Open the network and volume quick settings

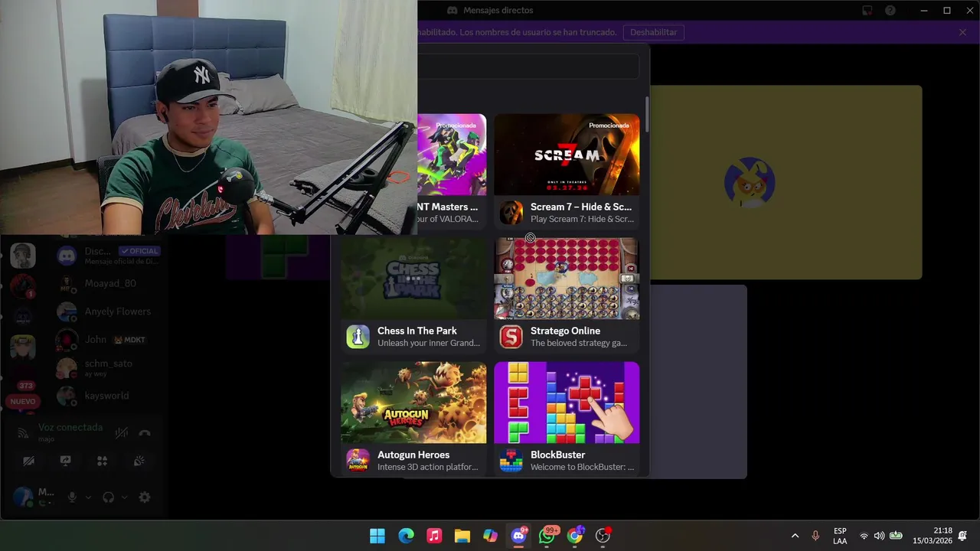(x=879, y=536)
